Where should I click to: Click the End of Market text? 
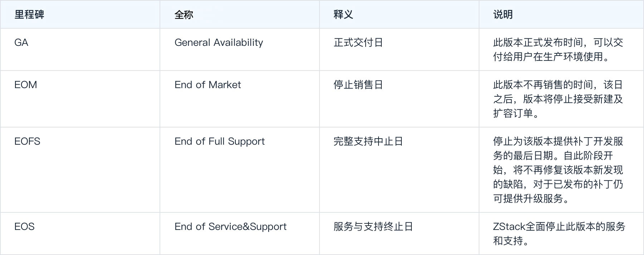[208, 85]
